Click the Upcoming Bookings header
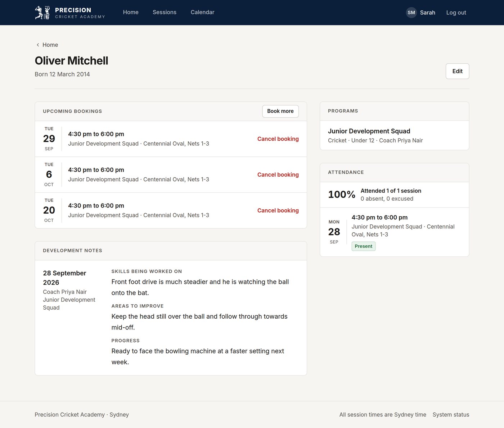Screen dimensions: 504x428 [x=72, y=111]
